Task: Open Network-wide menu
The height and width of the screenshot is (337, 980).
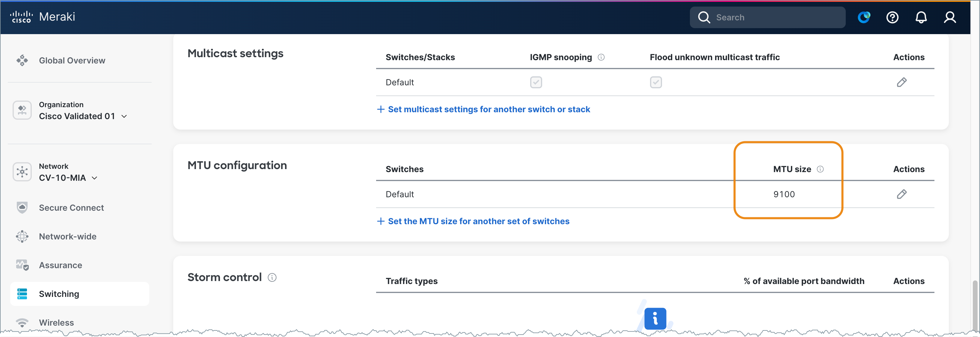Action: pyautogui.click(x=67, y=236)
